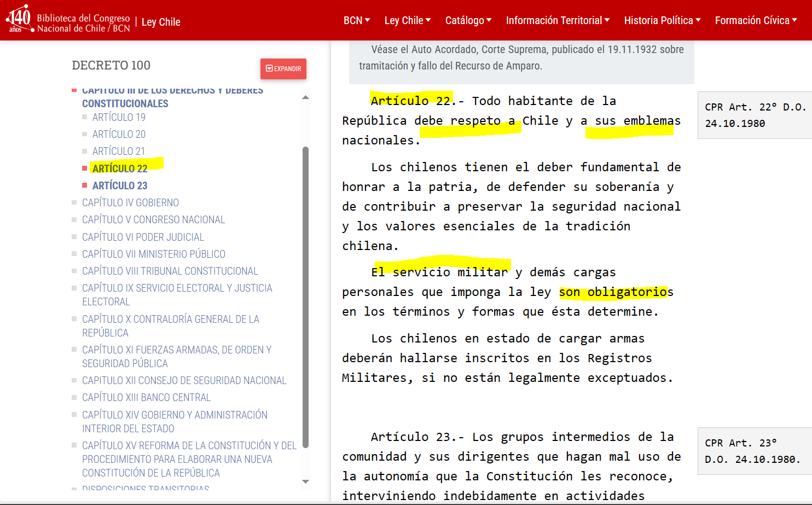This screenshot has width=812, height=505.
Task: Open CAPÍTULO XIV GOBIERNO Y ADMINISTRACIÓN INTERIOR
Action: (175, 421)
